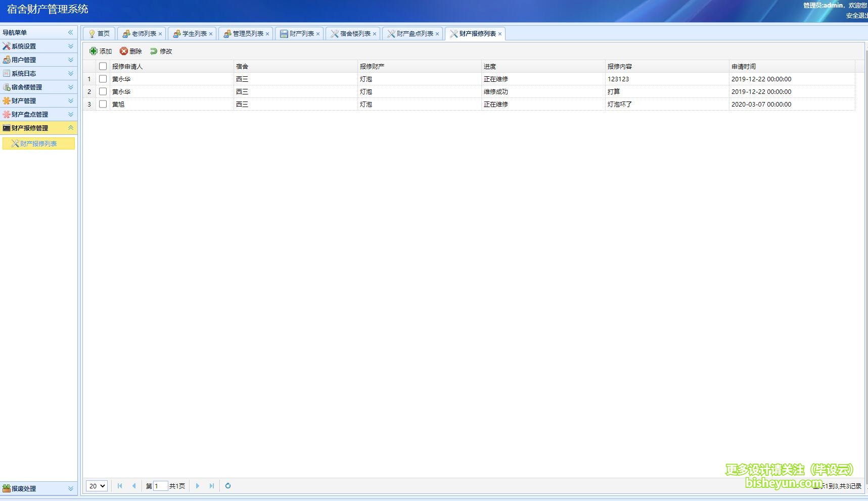This screenshot has height=501, width=868.
Task: Click the 宿舍楼管理 sidebar icon
Action: click(7, 87)
